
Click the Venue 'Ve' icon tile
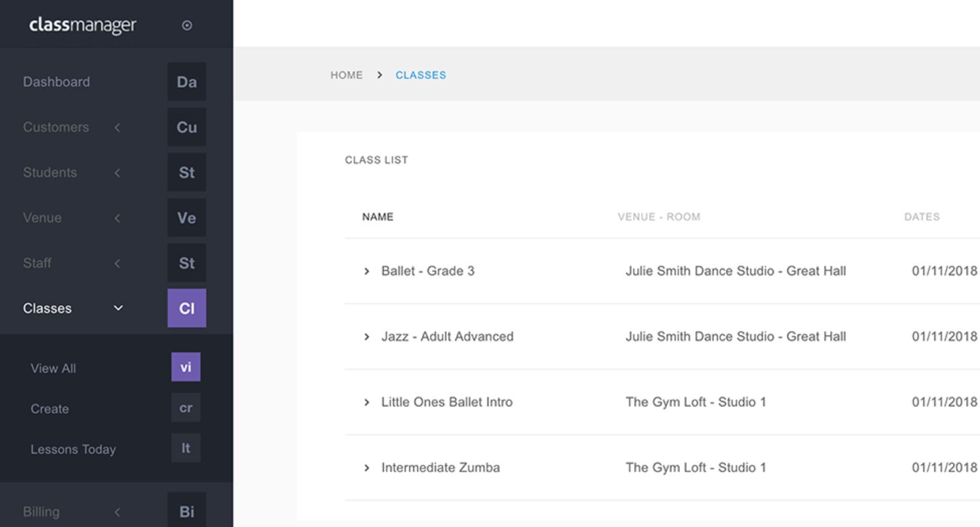186,218
